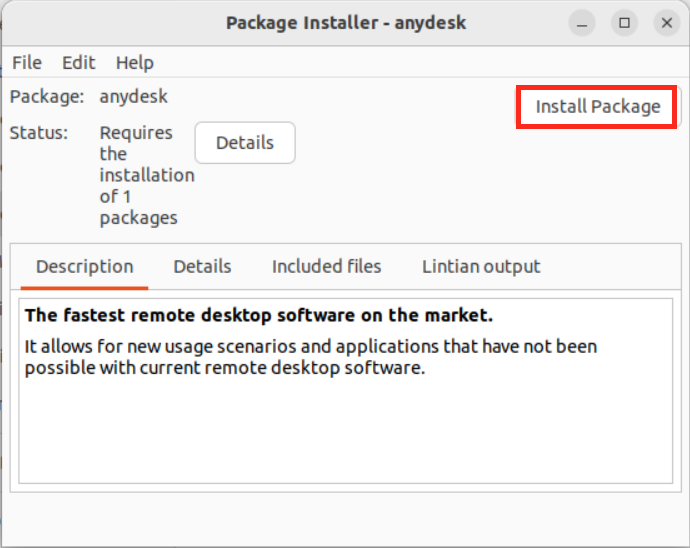Click the status text 'Requires the installation of 1 packages'
The image size is (690, 548).
(x=147, y=175)
